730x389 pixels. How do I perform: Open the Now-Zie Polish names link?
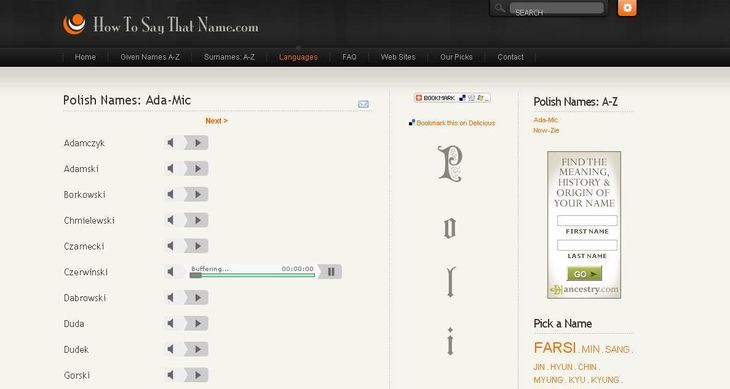(x=546, y=130)
